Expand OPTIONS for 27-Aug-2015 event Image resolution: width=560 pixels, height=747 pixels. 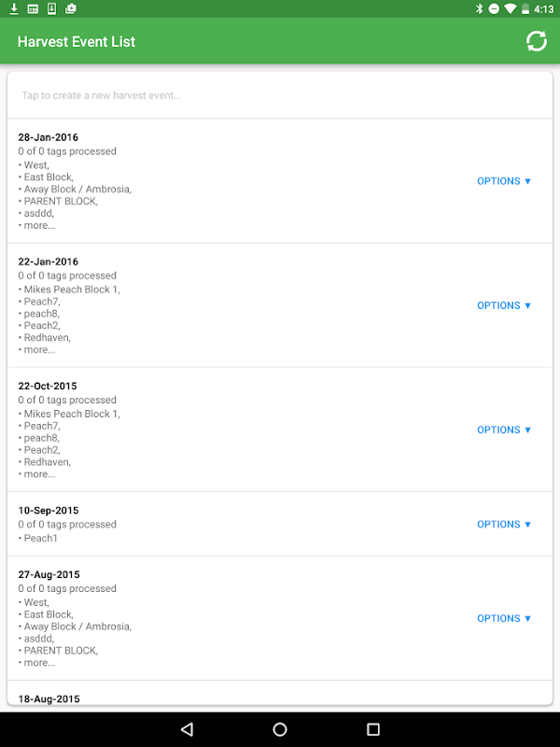click(x=504, y=618)
